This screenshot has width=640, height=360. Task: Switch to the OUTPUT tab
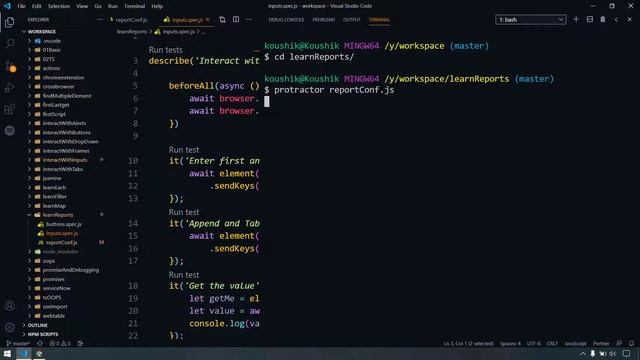click(351, 20)
